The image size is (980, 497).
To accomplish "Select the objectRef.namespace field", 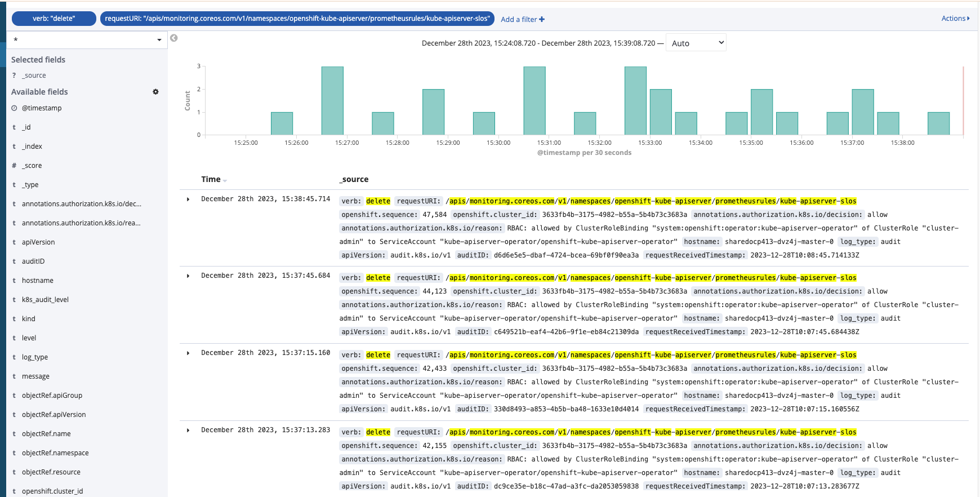I will click(55, 453).
